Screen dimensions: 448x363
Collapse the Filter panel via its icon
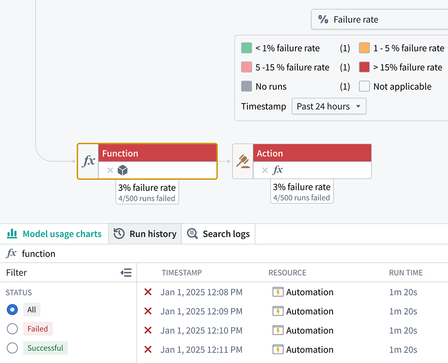(126, 273)
